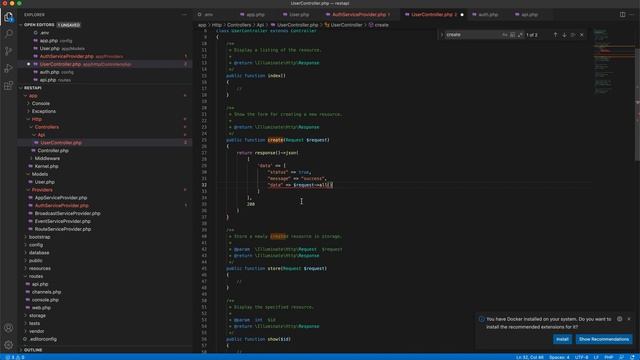Toggle match whole word in find widget

(x=513, y=35)
